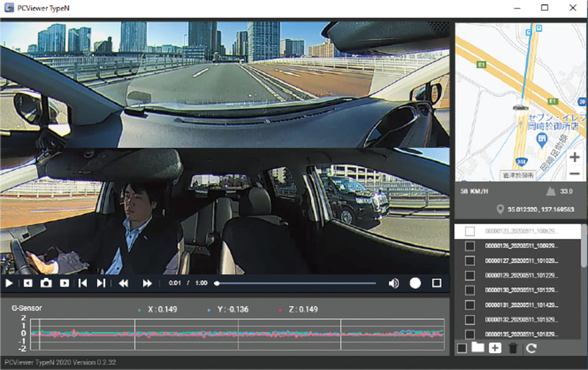The width and height of the screenshot is (588, 370).
Task: Click the PCViewer app icon in title bar
Action: (9, 7)
